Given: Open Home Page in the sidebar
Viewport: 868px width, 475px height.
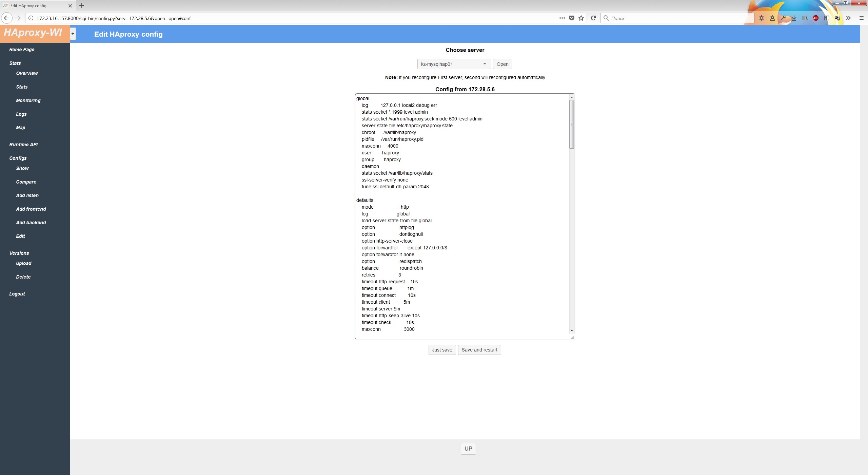Looking at the screenshot, I should point(22,50).
